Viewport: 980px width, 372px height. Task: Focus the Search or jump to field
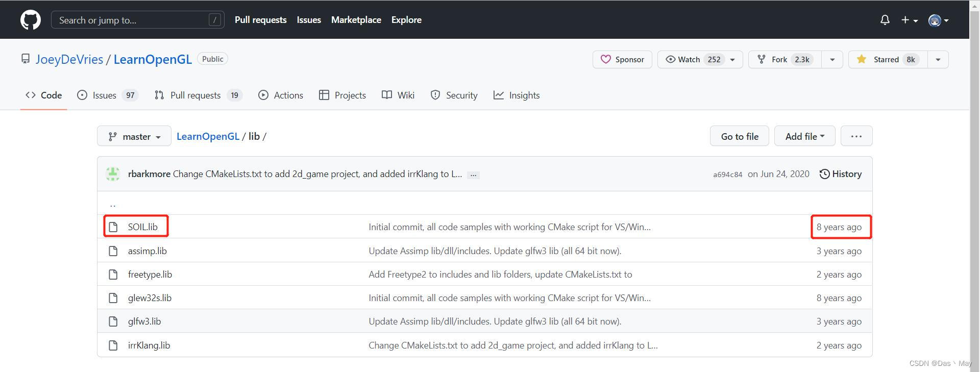click(x=138, y=20)
